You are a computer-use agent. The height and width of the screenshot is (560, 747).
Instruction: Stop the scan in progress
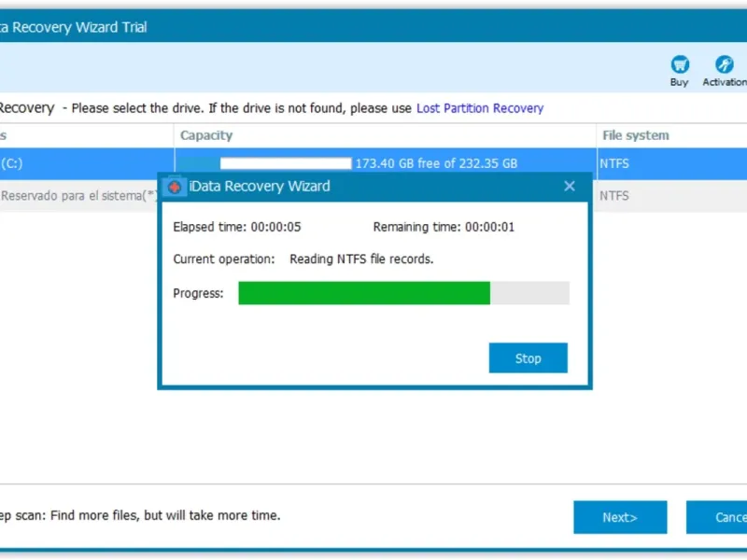(x=528, y=358)
